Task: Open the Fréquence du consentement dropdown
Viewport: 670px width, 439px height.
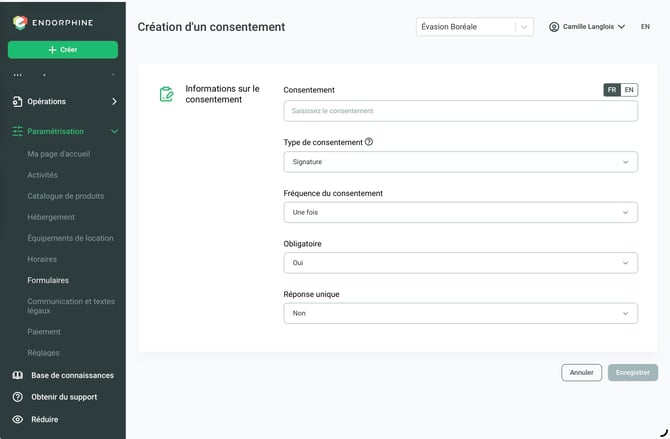Action: pos(461,212)
